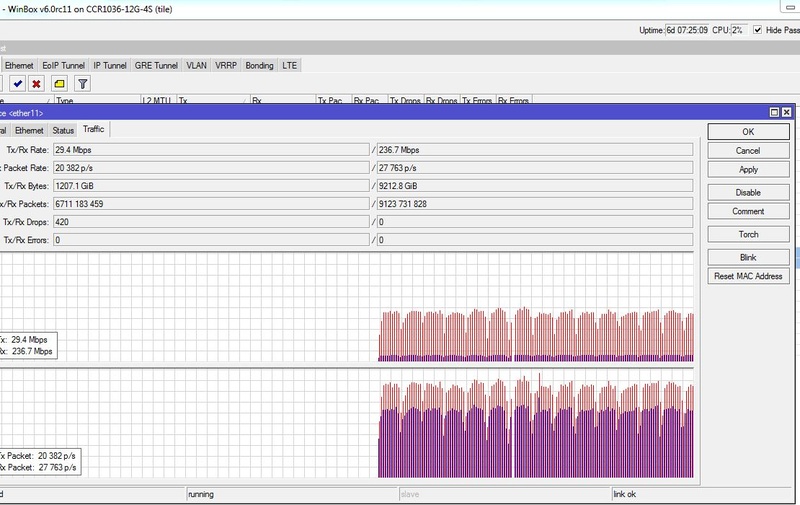Toggle the Hide Passwords checkbox

click(x=758, y=30)
